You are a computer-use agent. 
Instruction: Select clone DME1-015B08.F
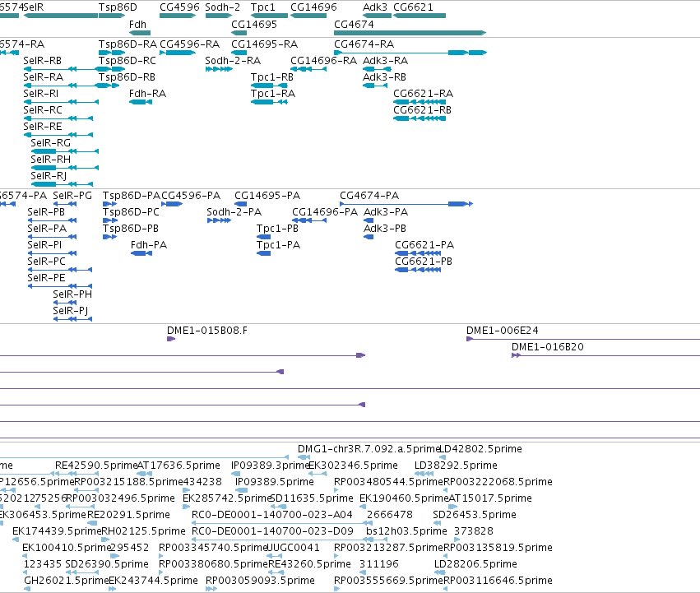click(x=207, y=331)
